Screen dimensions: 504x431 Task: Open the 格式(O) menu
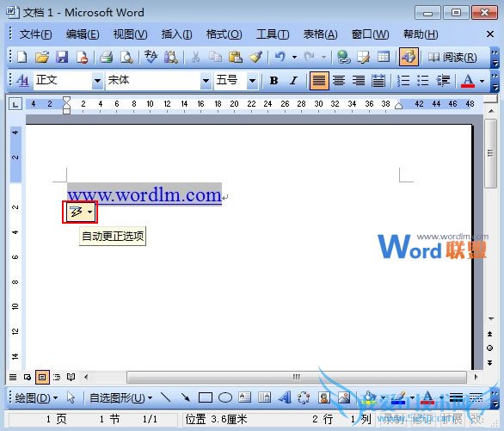[224, 34]
